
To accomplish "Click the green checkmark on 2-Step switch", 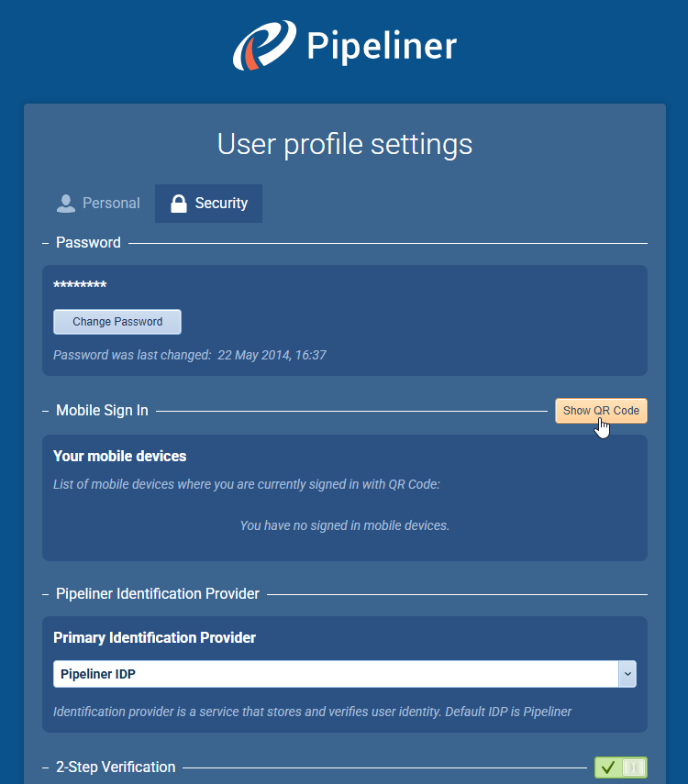I will coord(607,767).
